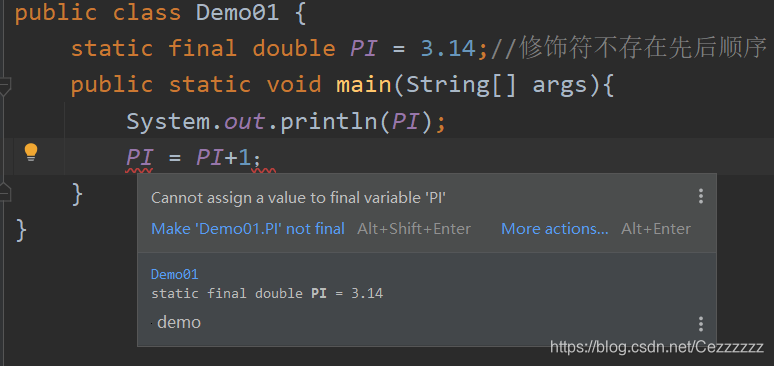Click the fold-end marker beside the closing brace

[4, 192]
